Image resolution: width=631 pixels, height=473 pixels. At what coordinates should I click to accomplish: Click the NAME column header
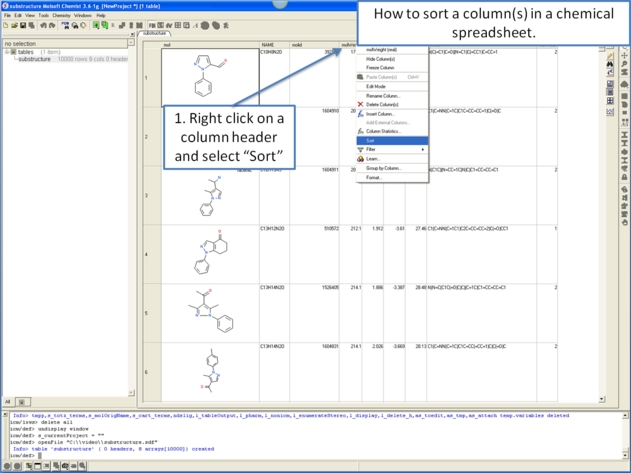pos(268,45)
